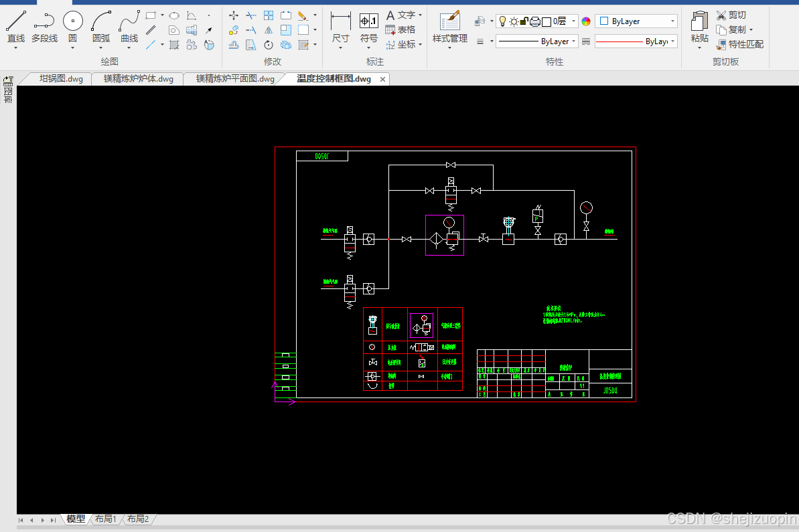Jump to last layout tab arrow
This screenshot has width=799, height=532.
click(53, 520)
